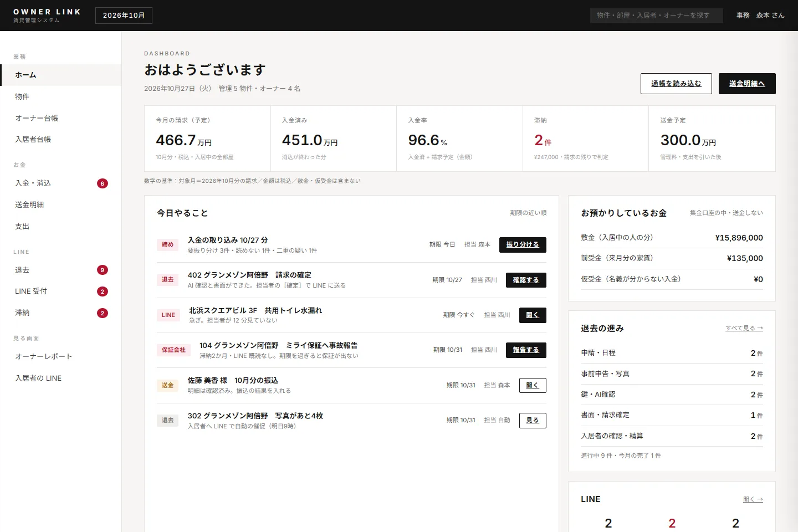
Task: Focus the 物件・部屋・入居者 search field
Action: pos(657,16)
